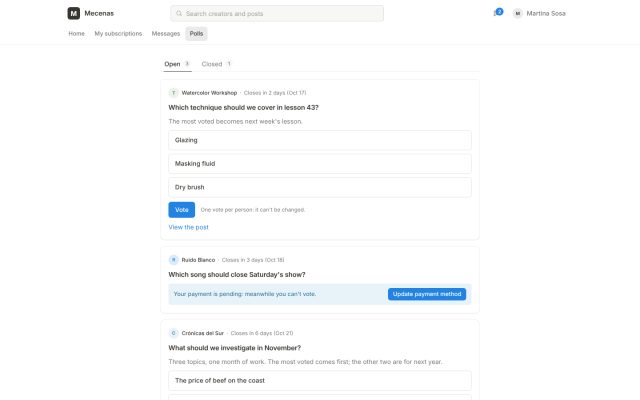The height and width of the screenshot is (400, 640).
Task: Select the Glazing poll option
Action: 320,140
